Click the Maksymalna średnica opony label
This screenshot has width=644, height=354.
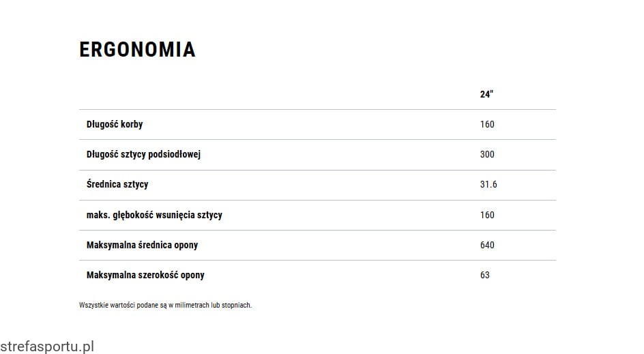[x=142, y=245]
